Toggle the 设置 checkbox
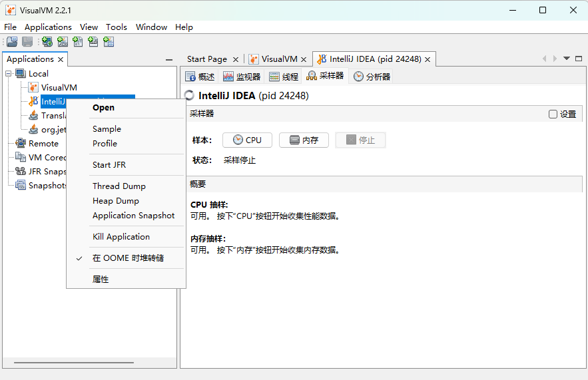 [x=553, y=114]
